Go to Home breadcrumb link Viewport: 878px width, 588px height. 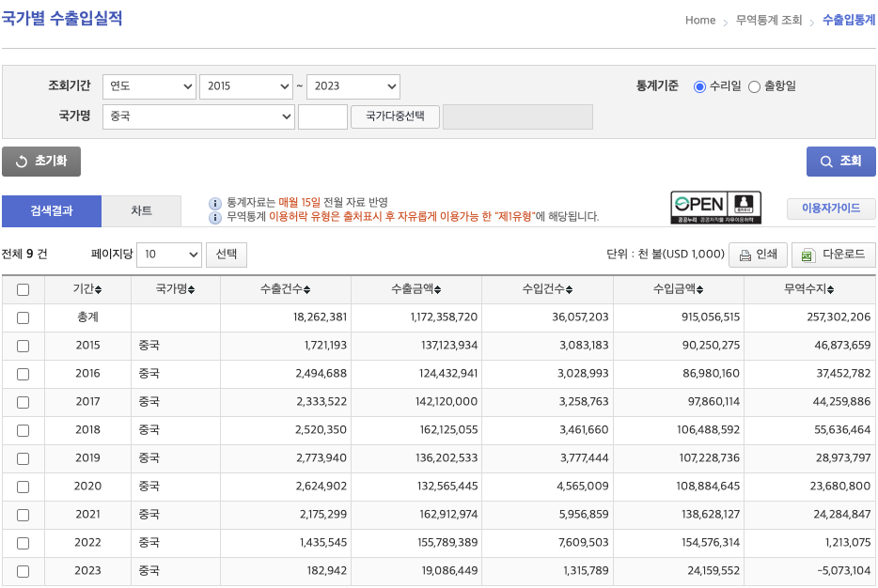pos(700,20)
